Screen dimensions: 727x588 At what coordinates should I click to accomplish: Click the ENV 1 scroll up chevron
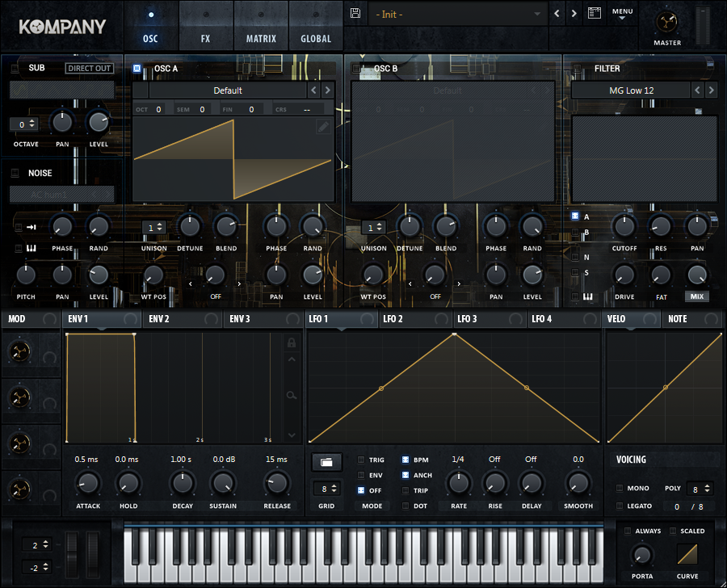tap(292, 359)
